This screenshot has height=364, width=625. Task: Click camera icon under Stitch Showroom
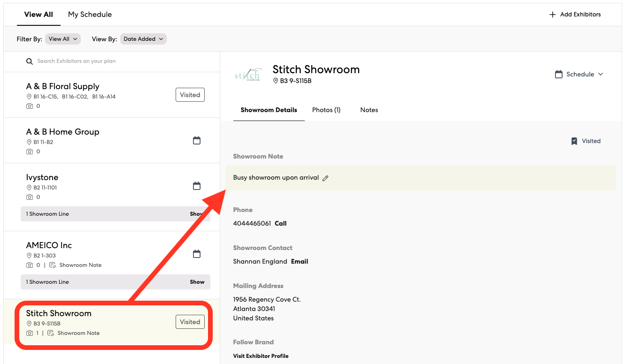coord(30,333)
